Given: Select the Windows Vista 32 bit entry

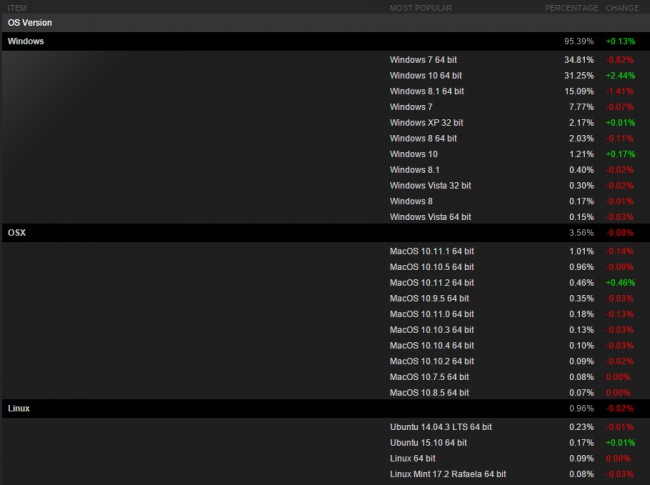Looking at the screenshot, I should 430,185.
